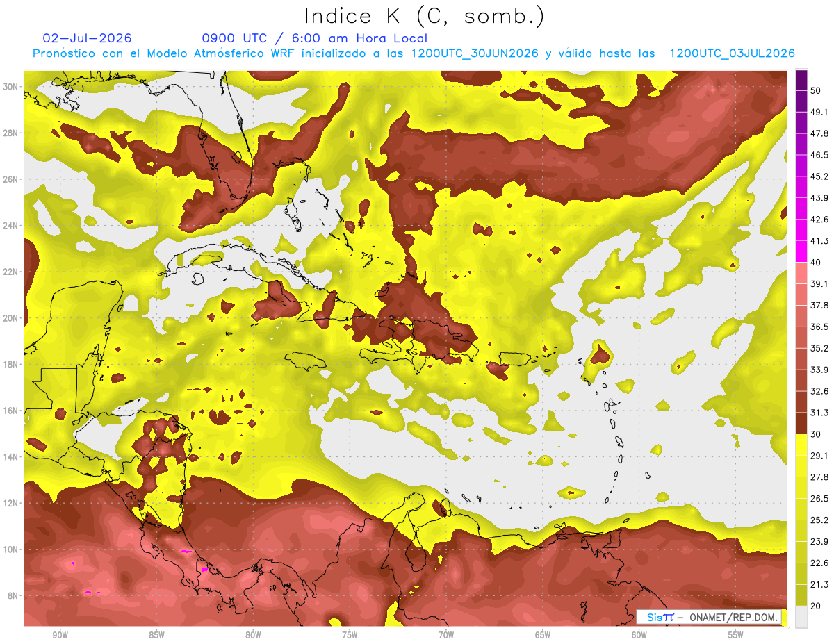Click the 'Indice K (C, somb.)' title
This screenshot has height=644, width=834.
click(x=423, y=16)
